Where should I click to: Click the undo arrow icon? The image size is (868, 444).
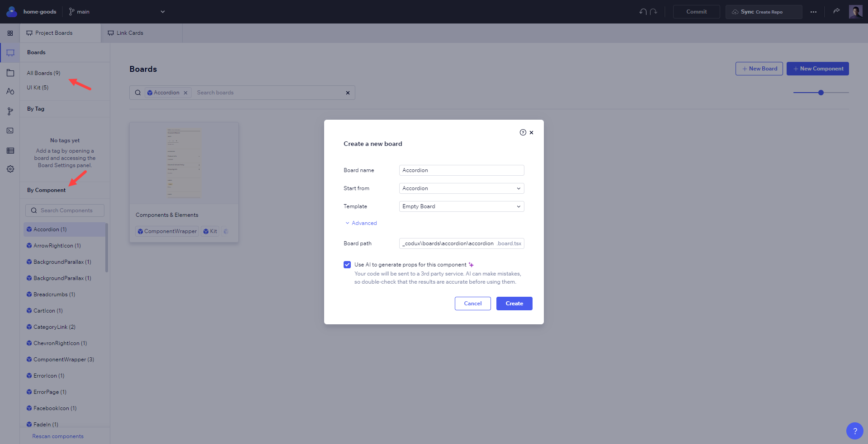[643, 12]
